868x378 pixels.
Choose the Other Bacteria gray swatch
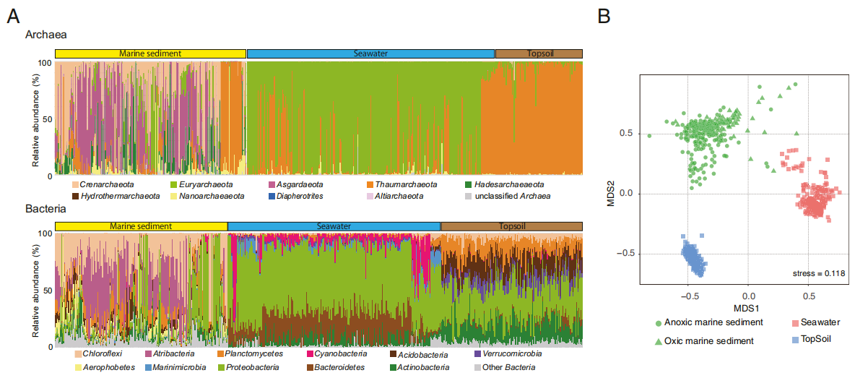(478, 367)
